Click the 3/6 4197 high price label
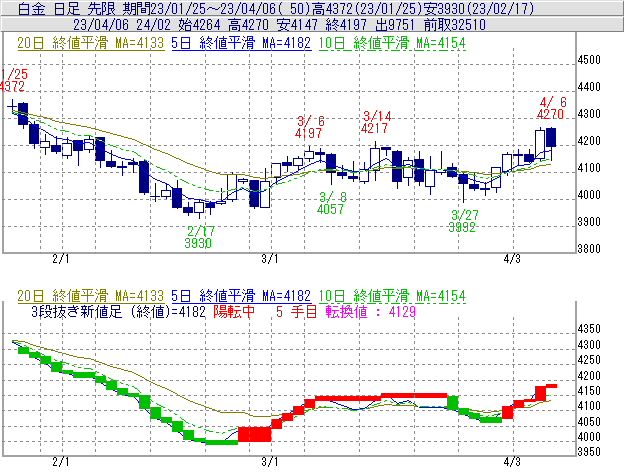Image resolution: width=624 pixels, height=475 pixels. [309, 127]
